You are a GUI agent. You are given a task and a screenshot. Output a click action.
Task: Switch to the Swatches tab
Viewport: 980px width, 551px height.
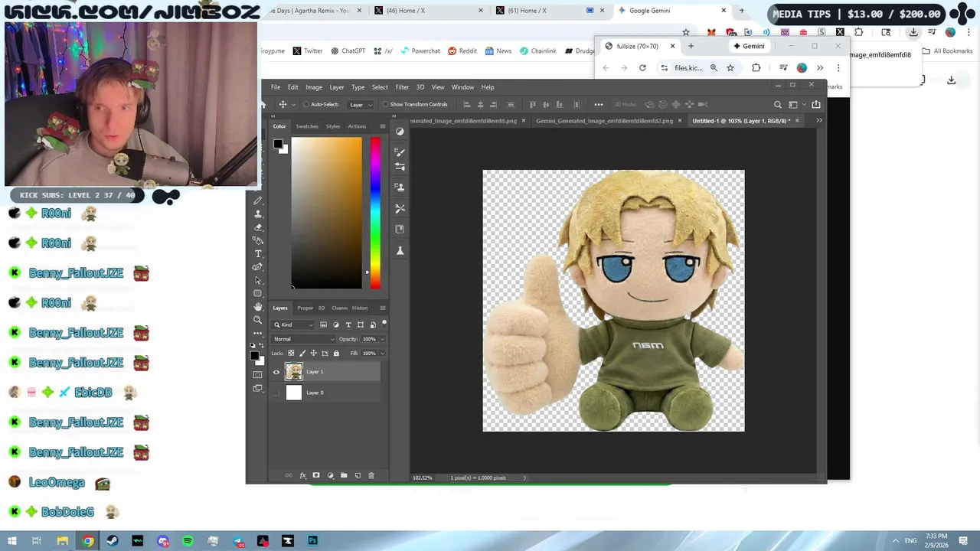coord(307,126)
